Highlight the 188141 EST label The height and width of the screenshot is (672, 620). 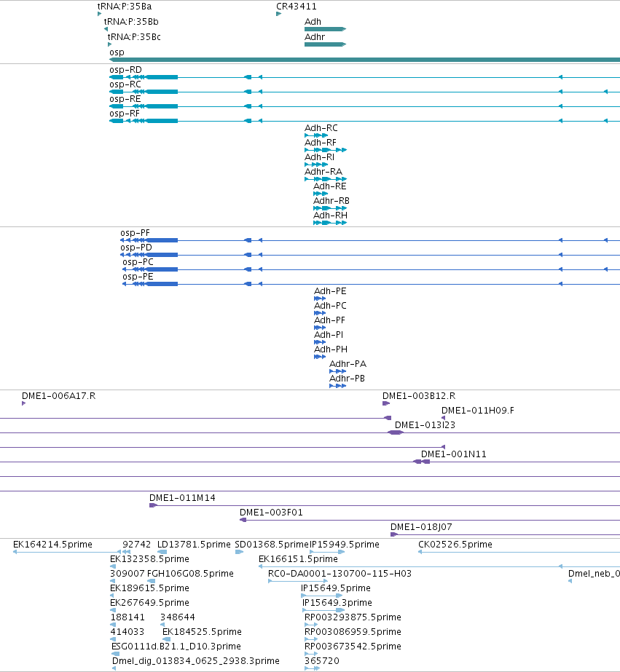127,617
